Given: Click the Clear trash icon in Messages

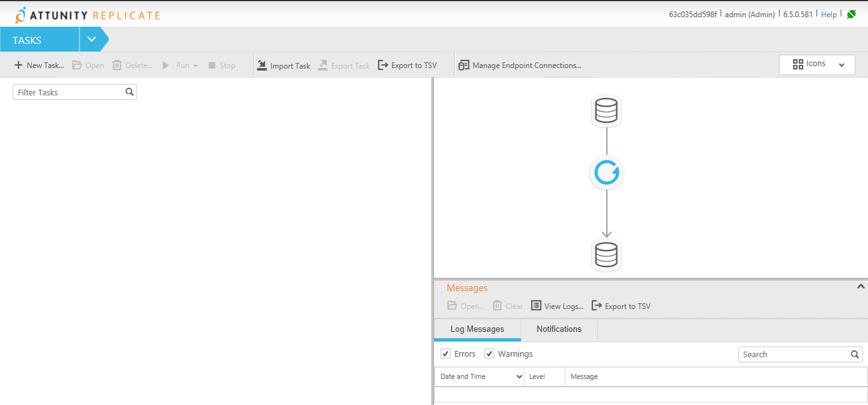Looking at the screenshot, I should pyautogui.click(x=498, y=306).
